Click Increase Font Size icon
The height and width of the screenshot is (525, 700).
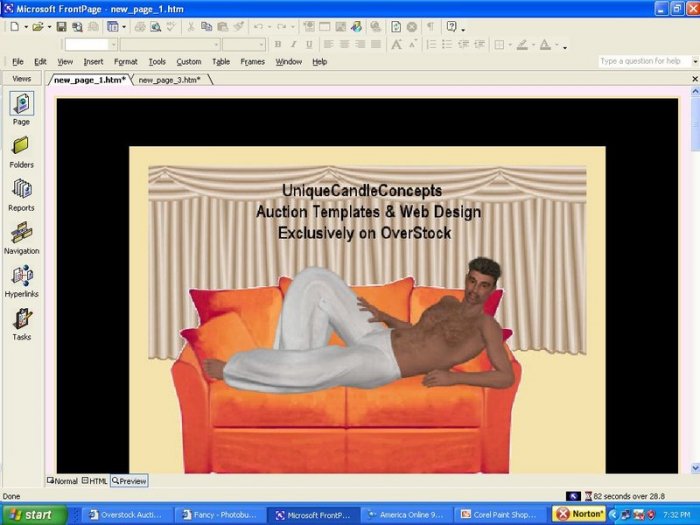pyautogui.click(x=396, y=44)
